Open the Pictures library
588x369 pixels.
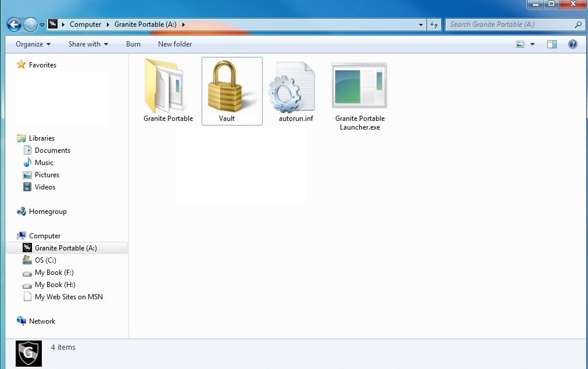(x=47, y=175)
